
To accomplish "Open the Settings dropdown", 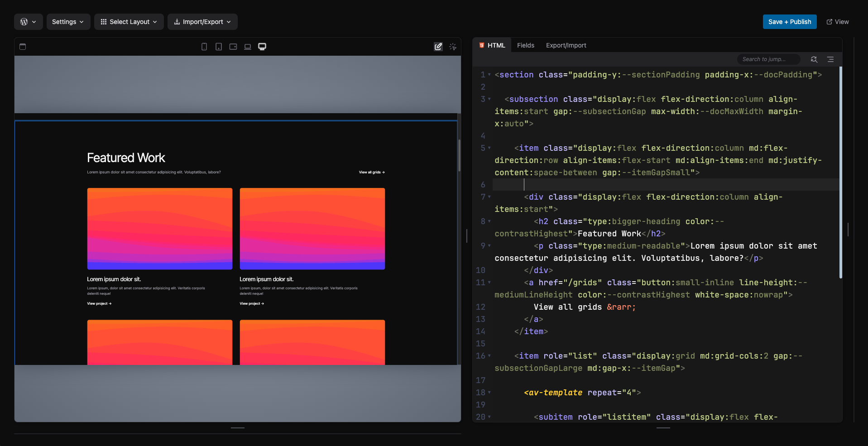I will click(68, 22).
